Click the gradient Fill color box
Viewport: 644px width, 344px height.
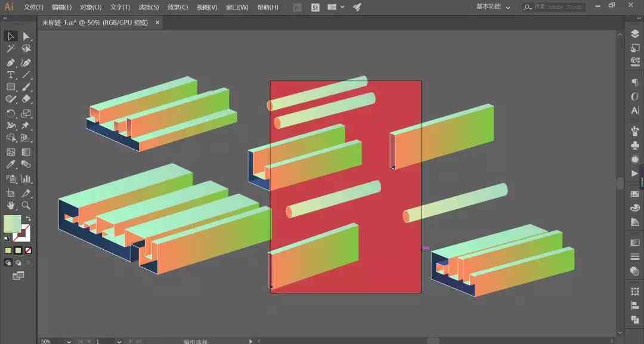[12, 224]
